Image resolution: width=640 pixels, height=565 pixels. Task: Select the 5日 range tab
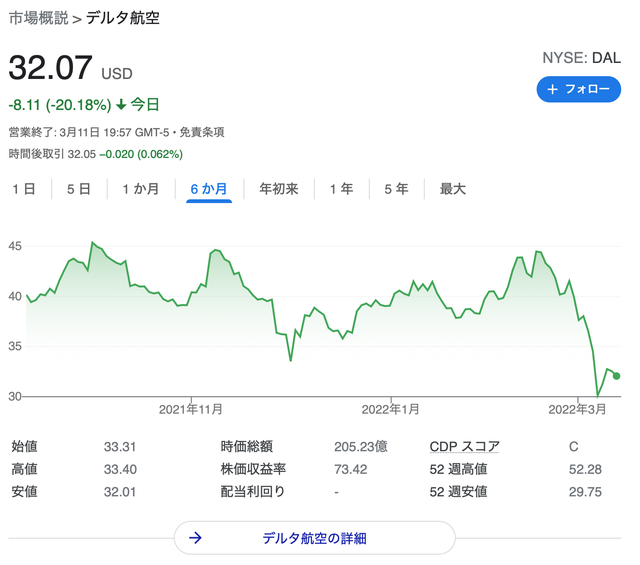[78, 189]
